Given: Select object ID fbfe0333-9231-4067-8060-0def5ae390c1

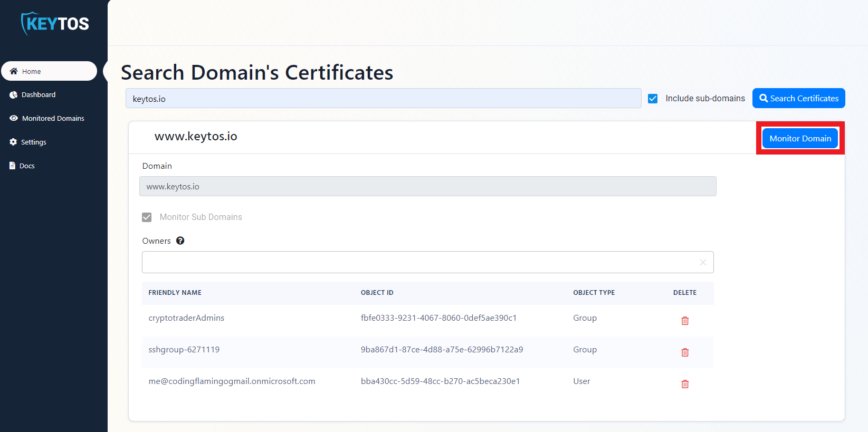Looking at the screenshot, I should [438, 318].
